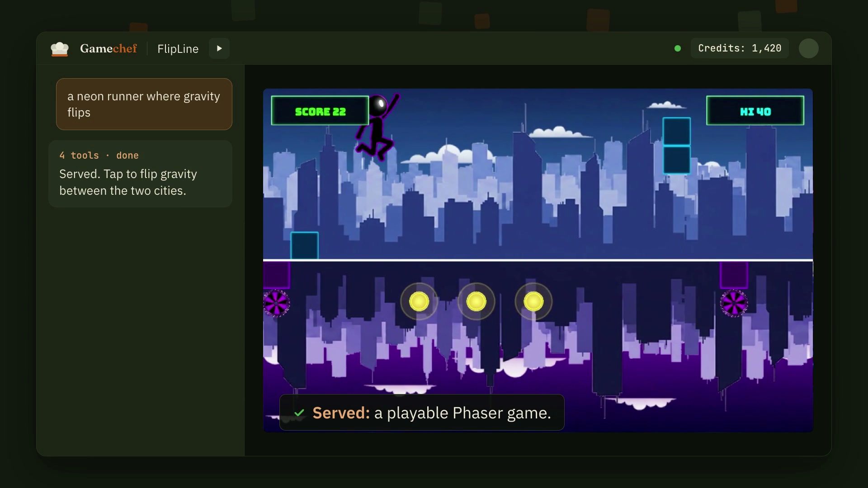Viewport: 868px width, 488px height.
Task: Click the Gamechef brand name
Action: 108,48
